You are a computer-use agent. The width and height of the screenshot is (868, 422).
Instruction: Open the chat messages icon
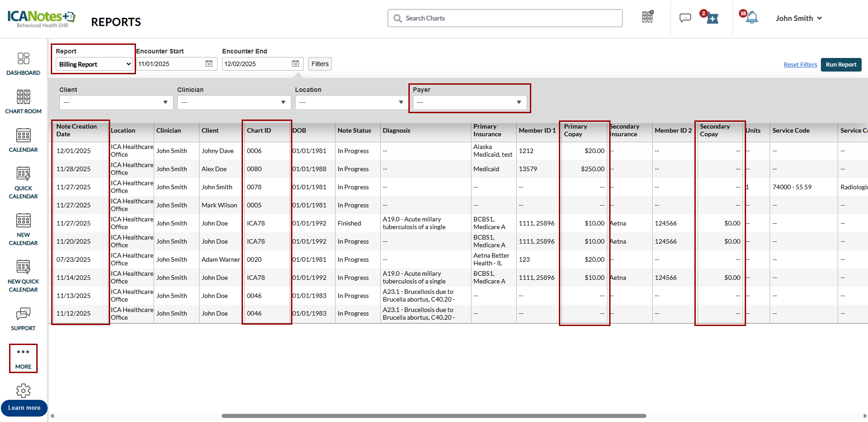click(x=685, y=18)
